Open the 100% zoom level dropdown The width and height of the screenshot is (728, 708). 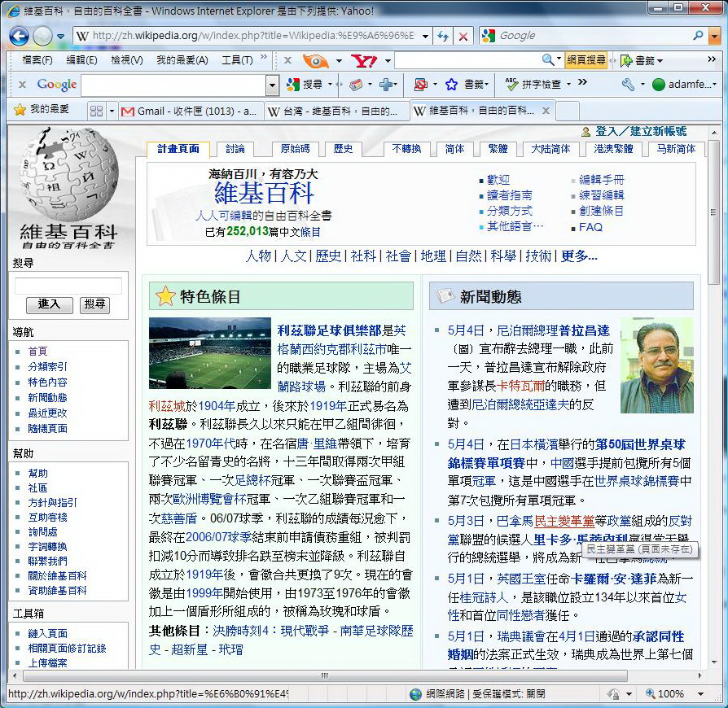click(700, 694)
